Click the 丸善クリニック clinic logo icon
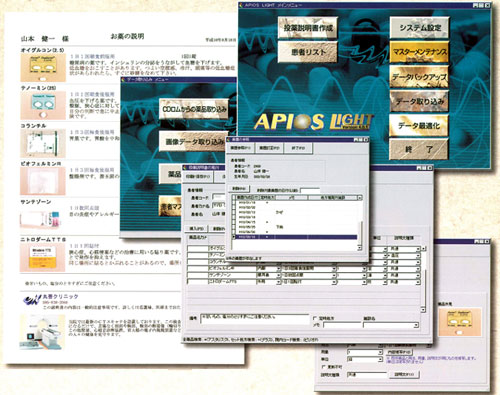The width and height of the screenshot is (500, 395). point(31,299)
